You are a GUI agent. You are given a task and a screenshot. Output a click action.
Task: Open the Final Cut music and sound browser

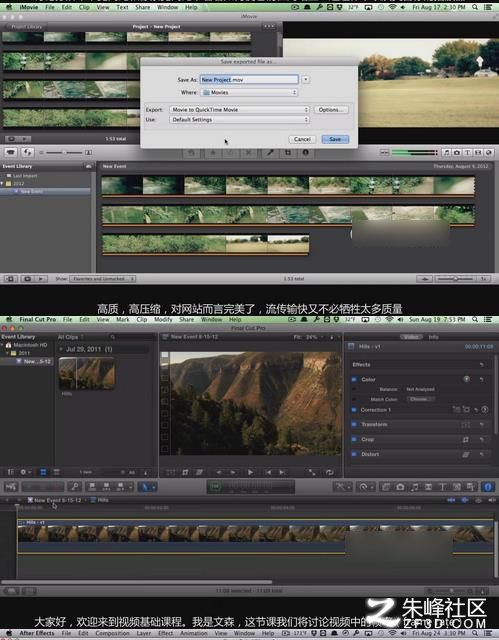[x=415, y=487]
